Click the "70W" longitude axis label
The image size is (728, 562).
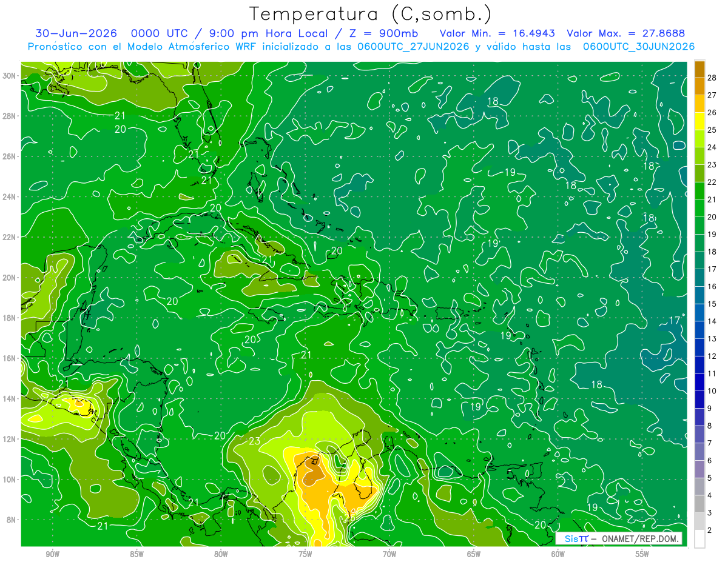[x=389, y=554]
